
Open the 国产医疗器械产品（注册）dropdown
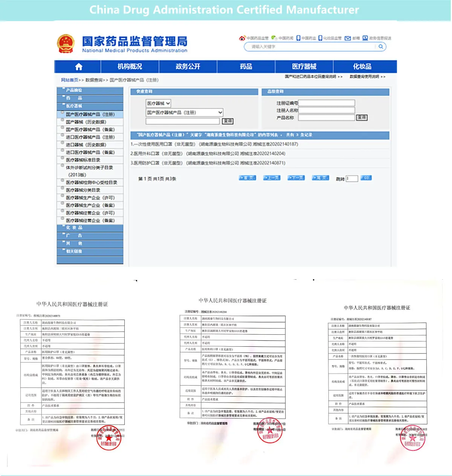185,112
